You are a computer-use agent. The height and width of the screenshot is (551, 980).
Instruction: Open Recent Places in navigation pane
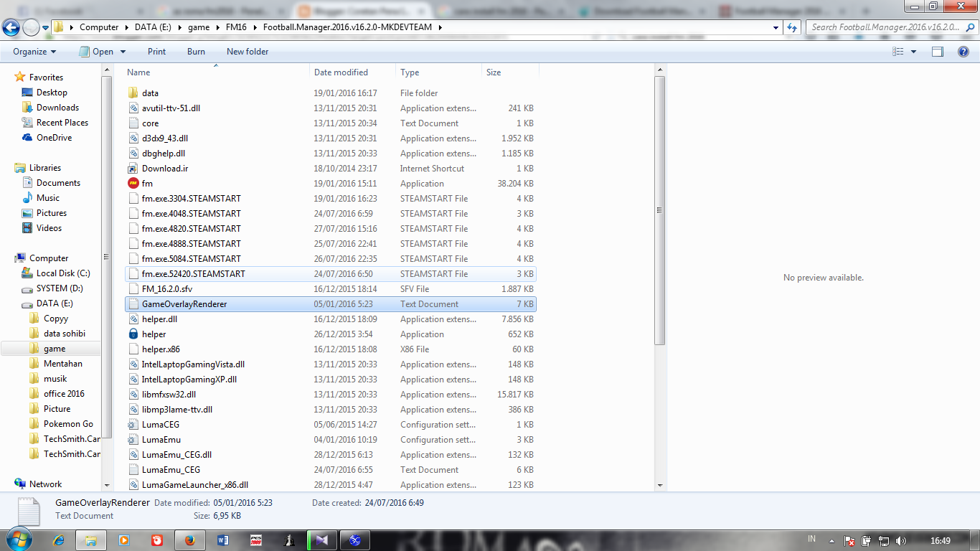pos(62,123)
